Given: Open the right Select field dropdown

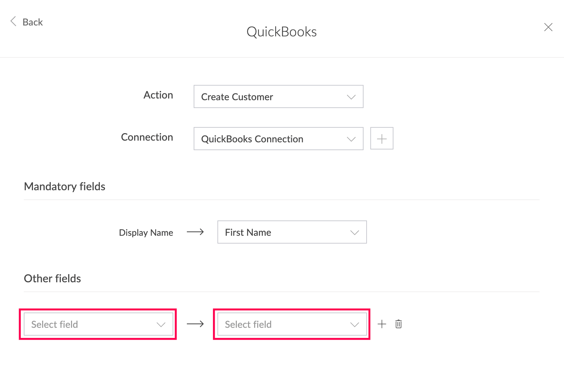Looking at the screenshot, I should (x=292, y=324).
